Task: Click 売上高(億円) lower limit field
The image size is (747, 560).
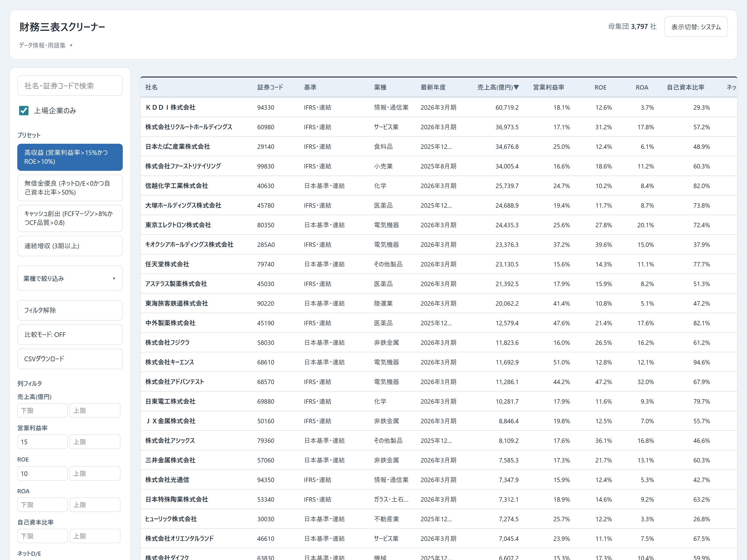Action: [x=42, y=410]
